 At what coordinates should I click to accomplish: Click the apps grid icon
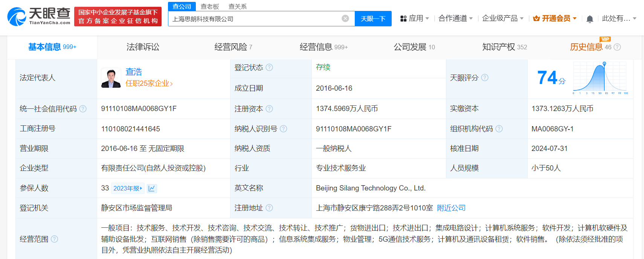tap(403, 18)
